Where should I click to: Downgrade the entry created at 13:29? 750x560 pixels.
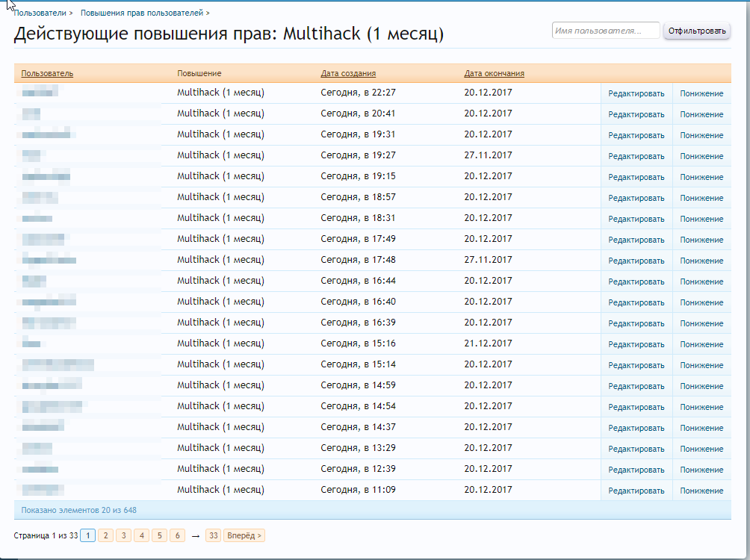(701, 449)
